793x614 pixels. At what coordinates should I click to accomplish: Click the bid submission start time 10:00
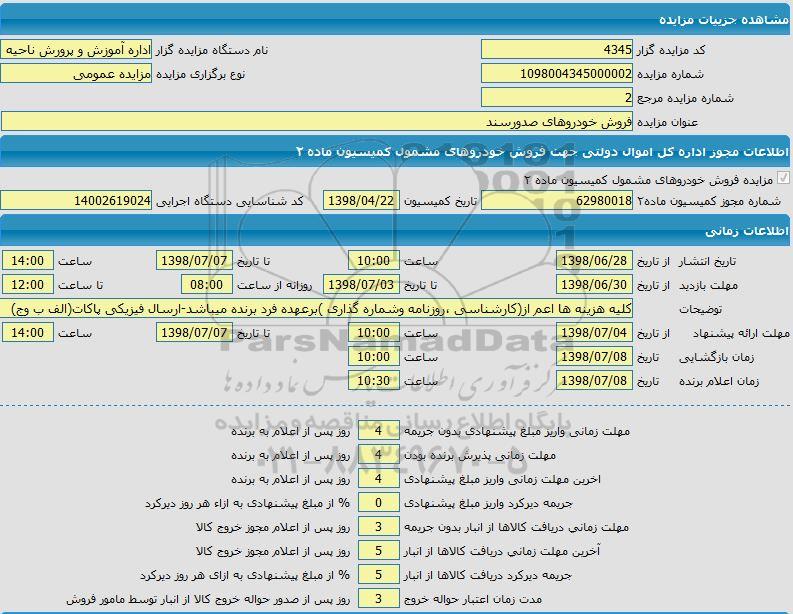[x=374, y=332]
